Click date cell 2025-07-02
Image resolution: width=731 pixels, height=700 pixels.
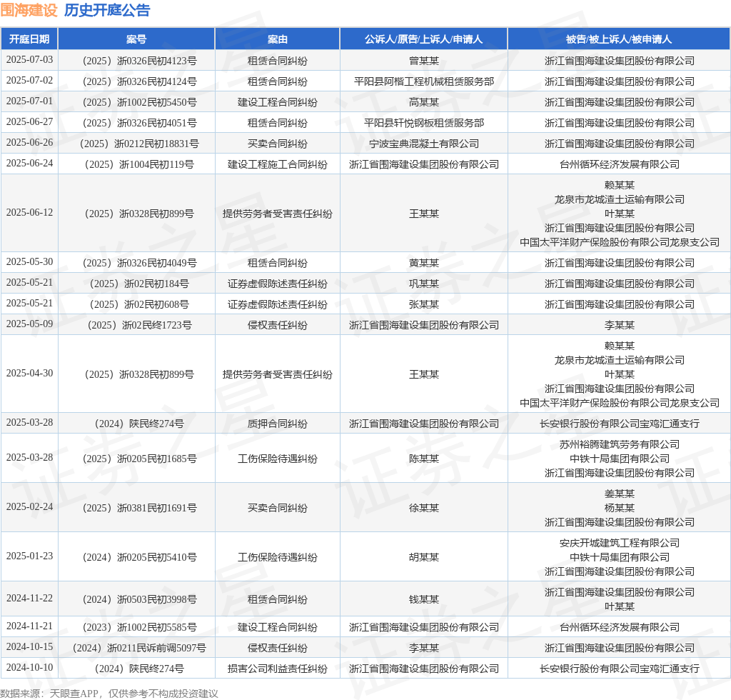(x=29, y=80)
